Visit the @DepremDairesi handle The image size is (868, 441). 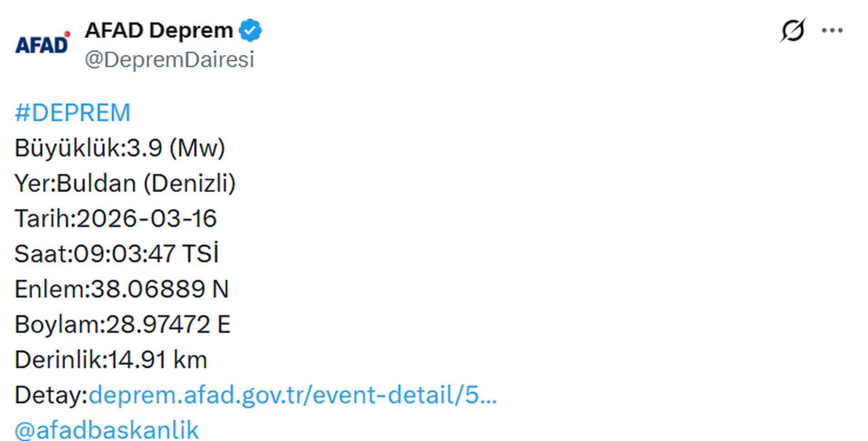coord(170,60)
